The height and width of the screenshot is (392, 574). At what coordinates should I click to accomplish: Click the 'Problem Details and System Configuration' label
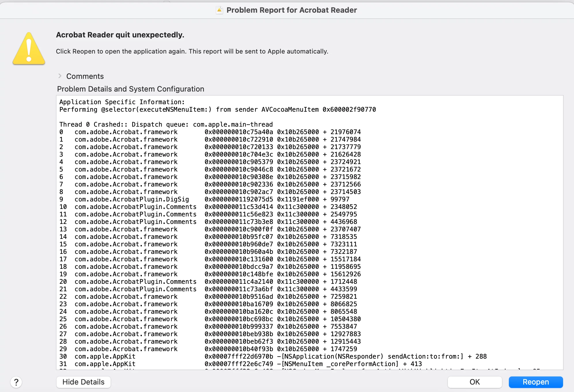click(131, 89)
